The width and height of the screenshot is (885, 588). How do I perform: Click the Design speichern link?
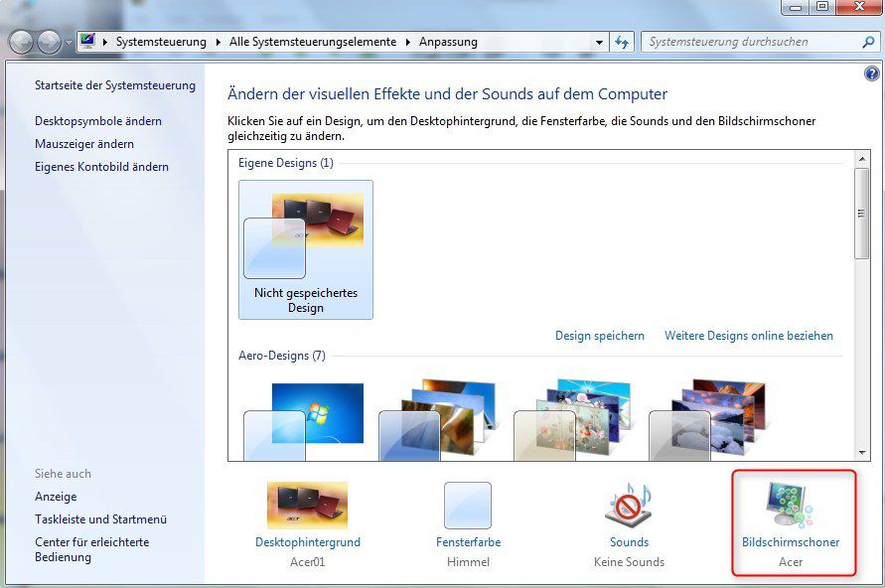point(599,336)
